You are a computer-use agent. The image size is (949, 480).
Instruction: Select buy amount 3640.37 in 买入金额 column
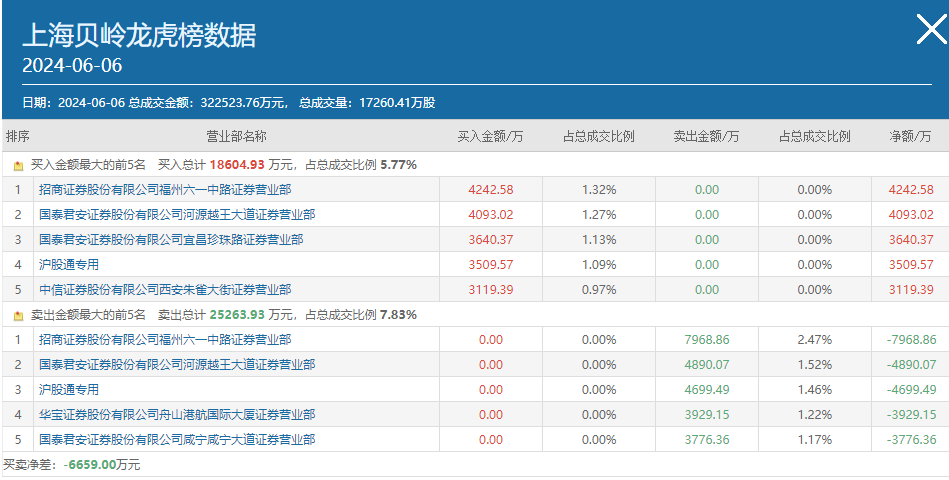point(490,240)
